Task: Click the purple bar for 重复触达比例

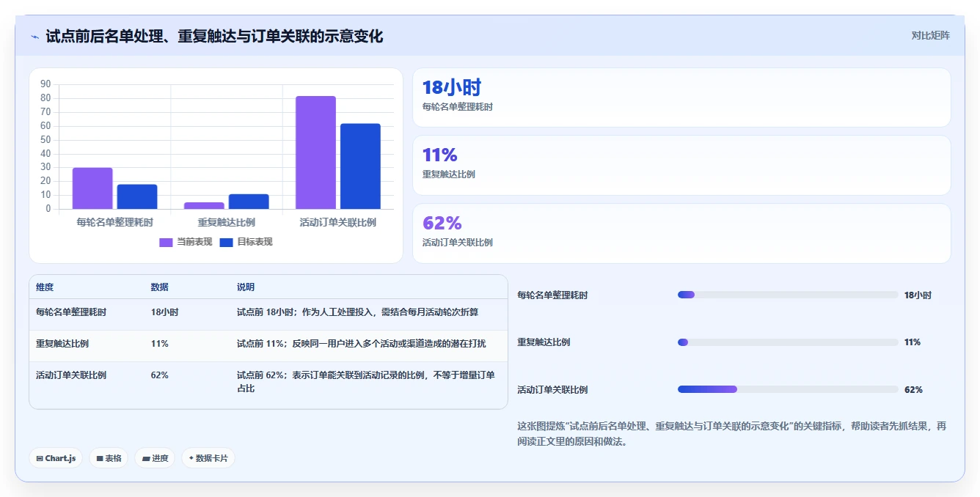Action: pyautogui.click(x=204, y=205)
